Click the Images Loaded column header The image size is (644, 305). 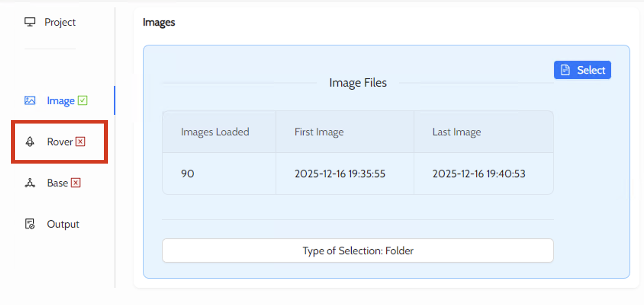pos(215,132)
